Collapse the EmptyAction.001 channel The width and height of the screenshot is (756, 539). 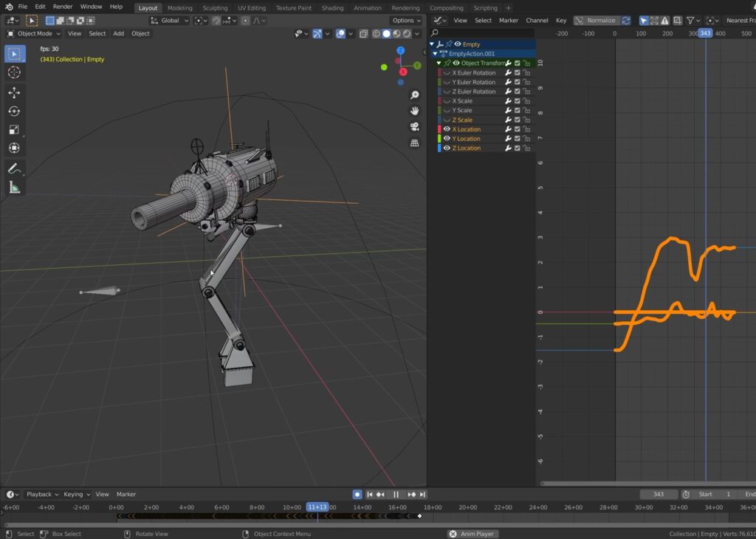pyautogui.click(x=435, y=53)
